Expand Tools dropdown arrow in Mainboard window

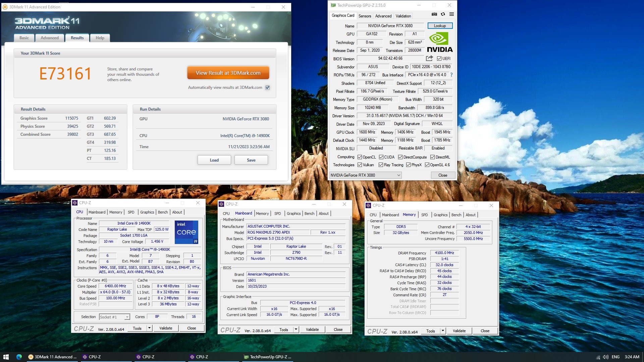point(296,329)
